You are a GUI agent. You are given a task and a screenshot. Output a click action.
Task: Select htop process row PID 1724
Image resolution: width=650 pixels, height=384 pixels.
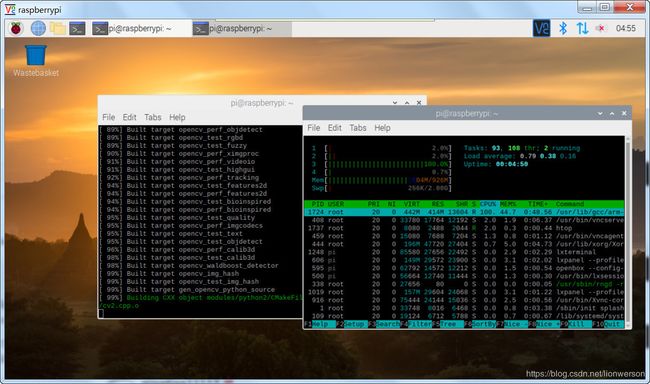tap(464, 212)
